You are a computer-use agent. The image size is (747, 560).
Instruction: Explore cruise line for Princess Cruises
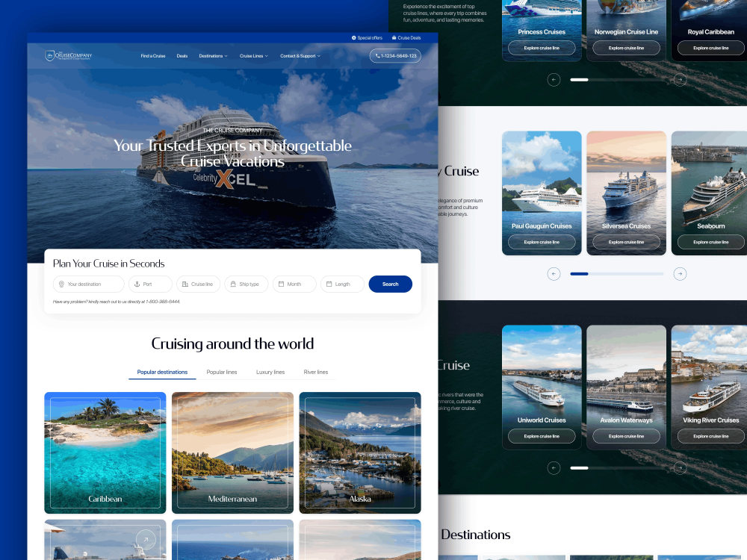542,48
